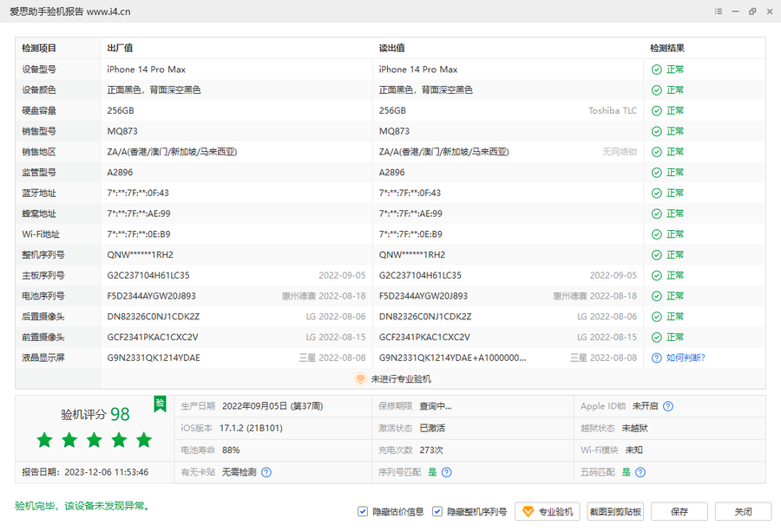
Task: Click green check icon in Wi-Fi地址 row
Action: pos(657,234)
